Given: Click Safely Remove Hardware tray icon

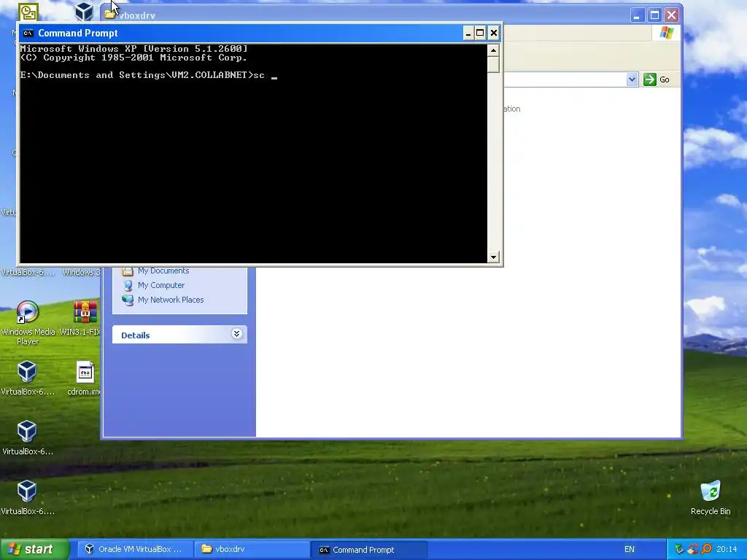Looking at the screenshot, I should tap(679, 549).
